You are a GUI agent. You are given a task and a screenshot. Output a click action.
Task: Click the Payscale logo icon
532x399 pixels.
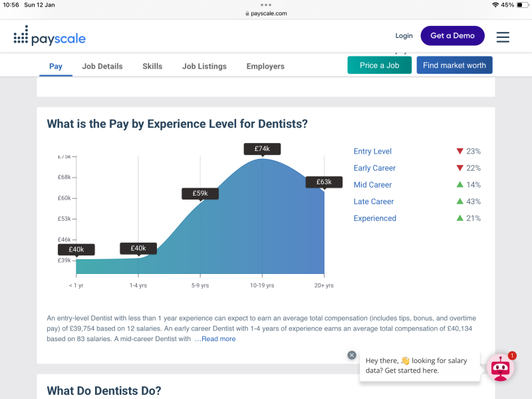[x=21, y=37]
